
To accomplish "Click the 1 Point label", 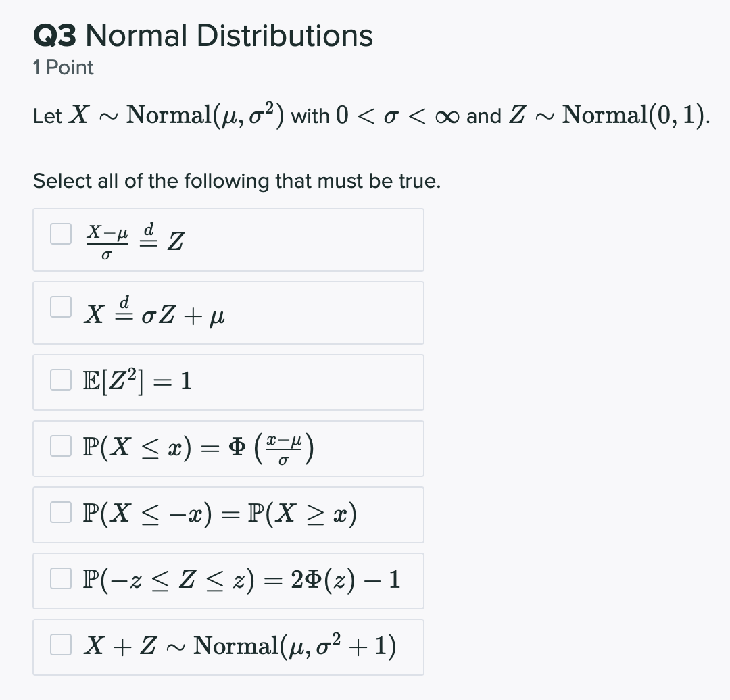I will 63,68.
